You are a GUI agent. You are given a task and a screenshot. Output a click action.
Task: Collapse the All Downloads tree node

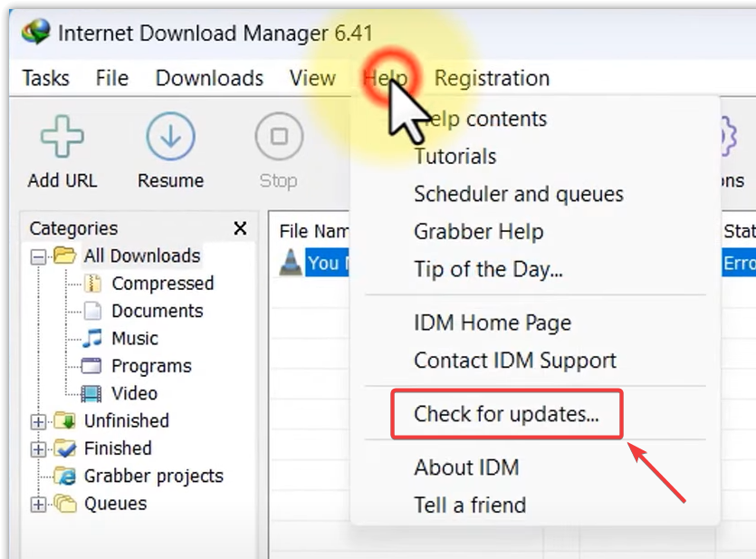click(x=38, y=256)
